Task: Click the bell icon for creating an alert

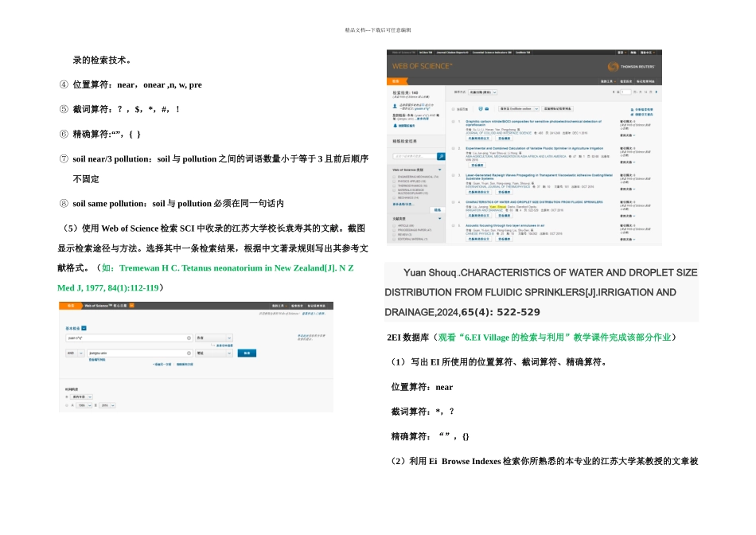Action: (395, 126)
